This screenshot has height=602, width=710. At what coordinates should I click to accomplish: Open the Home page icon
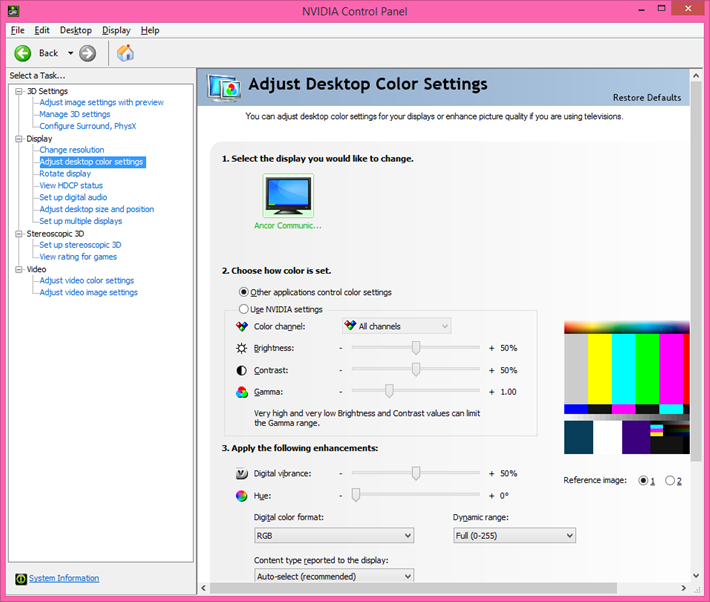(x=125, y=53)
